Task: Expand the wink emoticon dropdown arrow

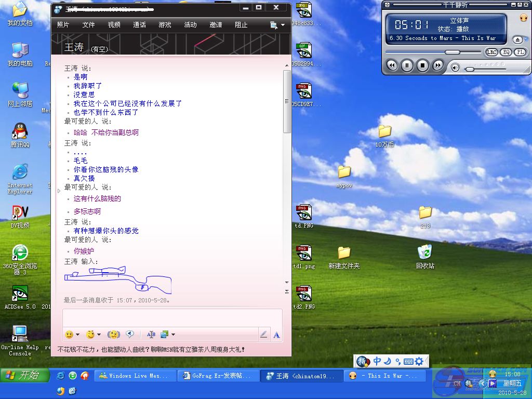Action: (99, 335)
